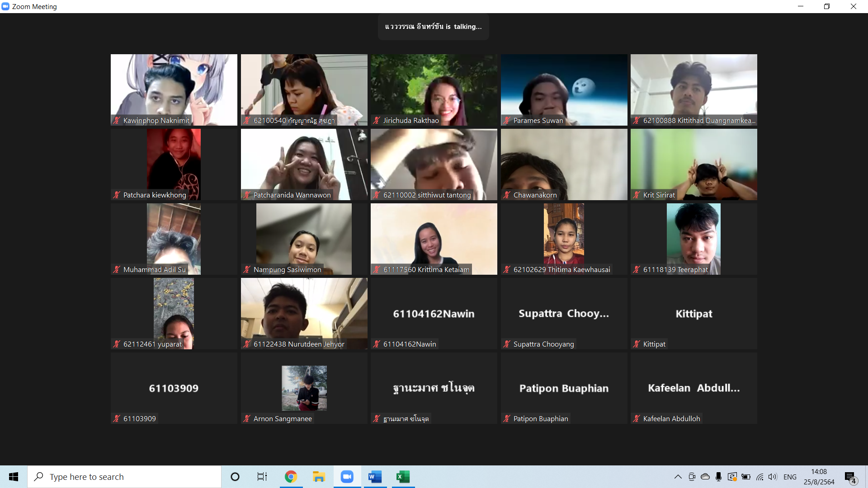Click the Cortana circle icon
This screenshot has width=868, height=488.
tap(235, 477)
